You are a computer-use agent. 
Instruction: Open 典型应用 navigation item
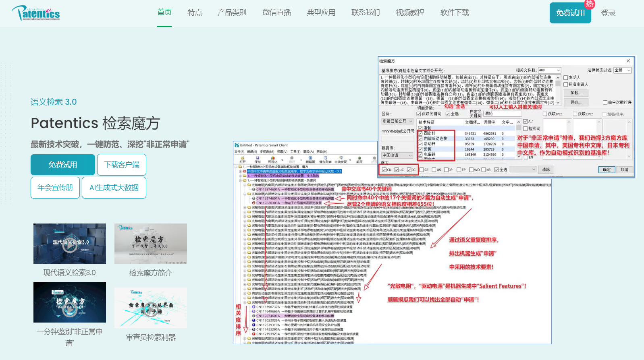tap(321, 12)
